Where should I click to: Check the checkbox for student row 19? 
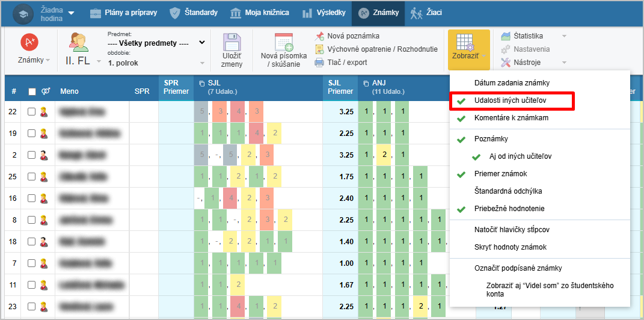coord(32,133)
